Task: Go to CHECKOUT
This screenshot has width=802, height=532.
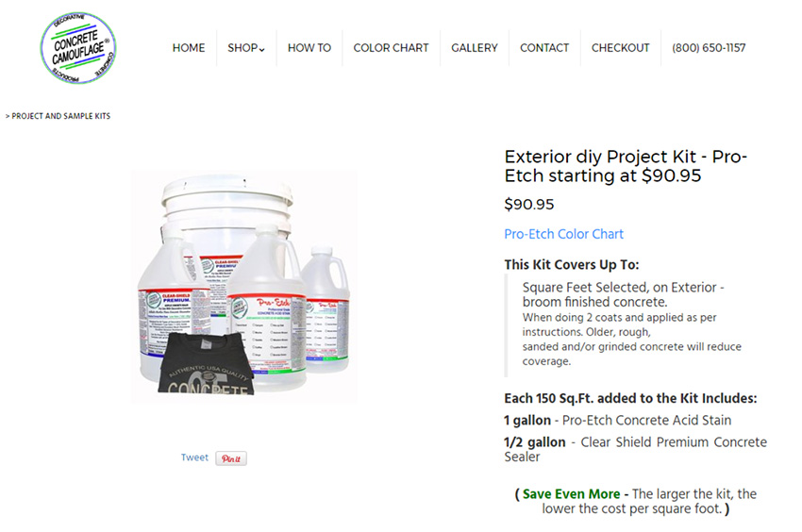Action: 621,47
